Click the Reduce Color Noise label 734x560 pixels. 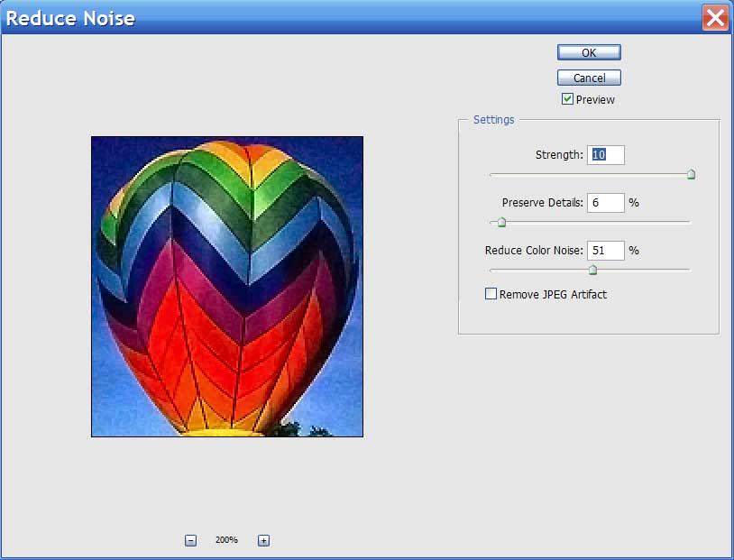534,251
